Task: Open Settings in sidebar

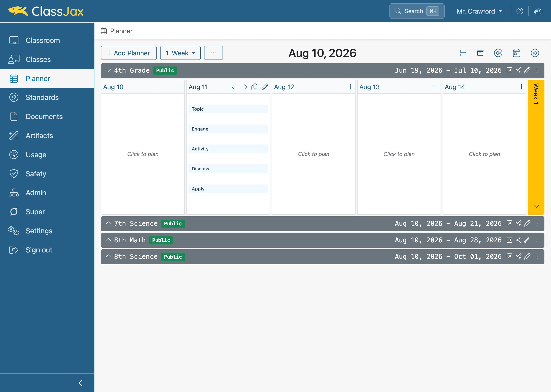Action: 47,231
